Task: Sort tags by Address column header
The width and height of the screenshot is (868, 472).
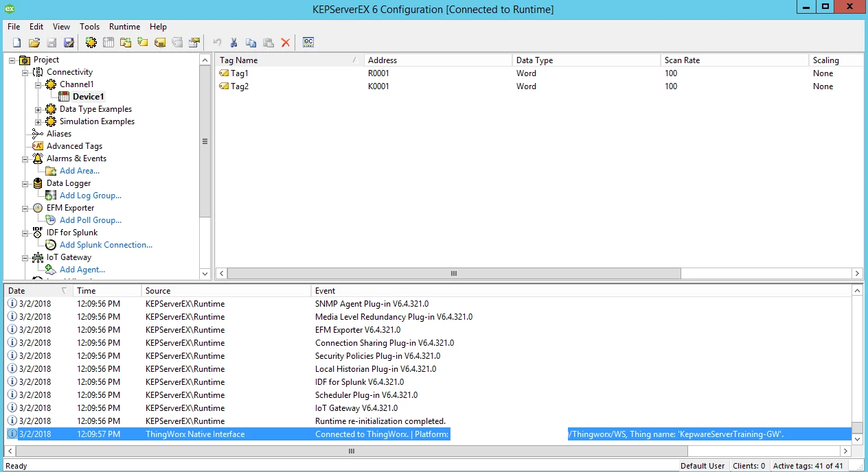Action: [437, 60]
